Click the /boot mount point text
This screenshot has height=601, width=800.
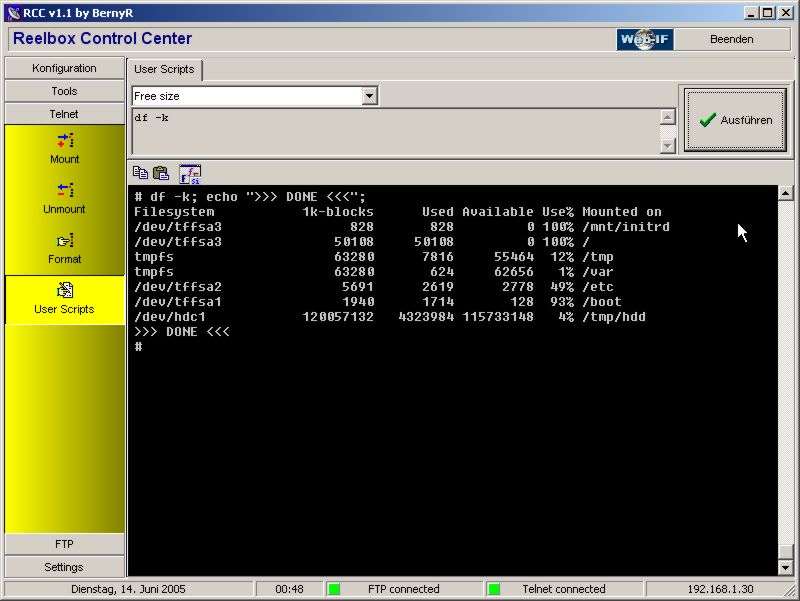pyautogui.click(x=602, y=302)
